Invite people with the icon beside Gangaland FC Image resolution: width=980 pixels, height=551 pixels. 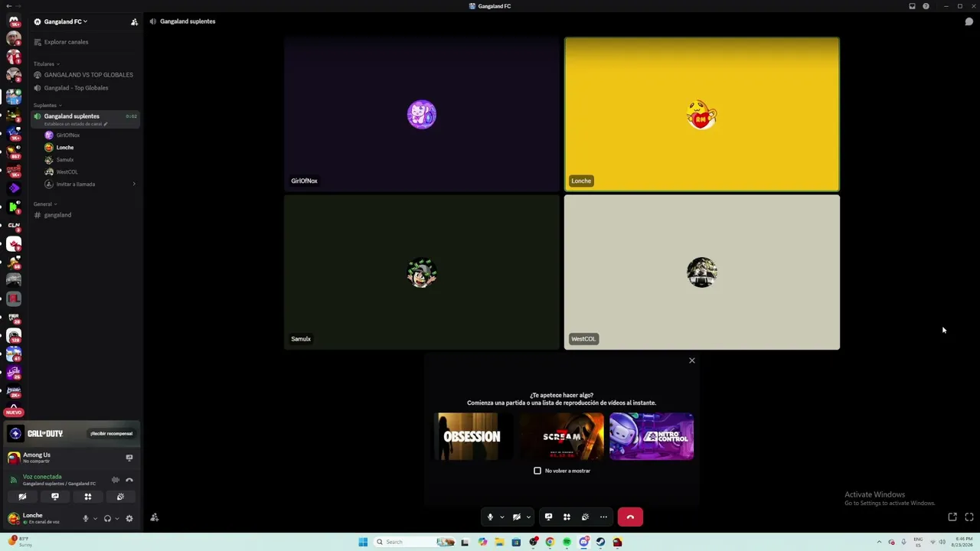pyautogui.click(x=134, y=21)
